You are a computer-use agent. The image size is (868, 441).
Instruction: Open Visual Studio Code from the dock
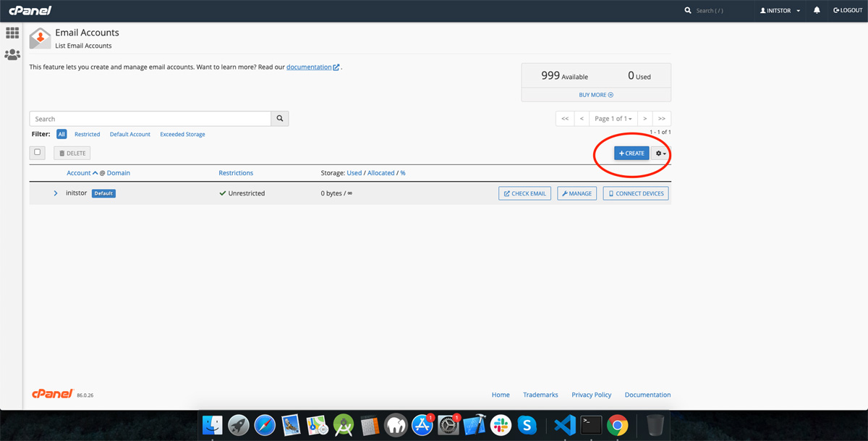tap(564, 424)
